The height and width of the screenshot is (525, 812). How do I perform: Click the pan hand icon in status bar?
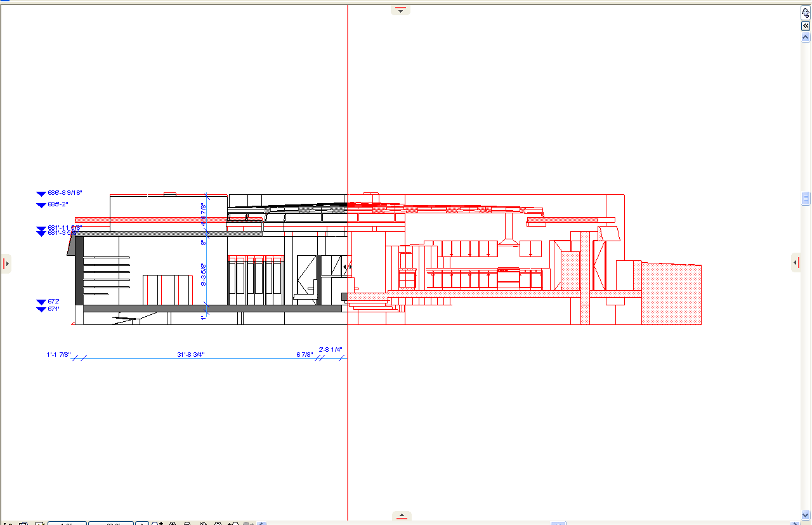[203, 524]
